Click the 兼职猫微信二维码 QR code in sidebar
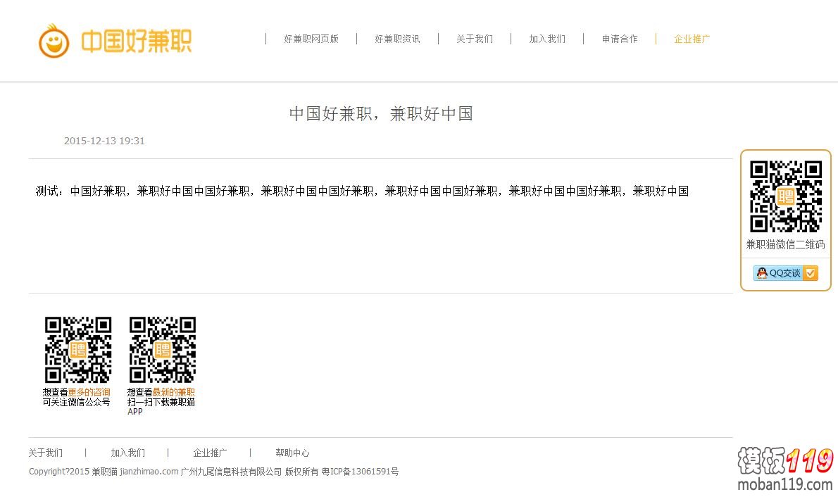The height and width of the screenshot is (504, 838). coord(786,196)
